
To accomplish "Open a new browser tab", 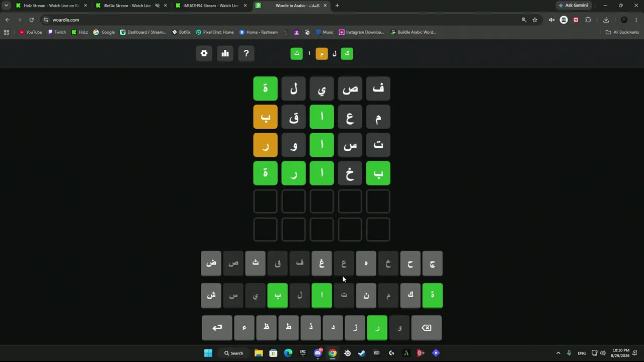I will tap(337, 6).
